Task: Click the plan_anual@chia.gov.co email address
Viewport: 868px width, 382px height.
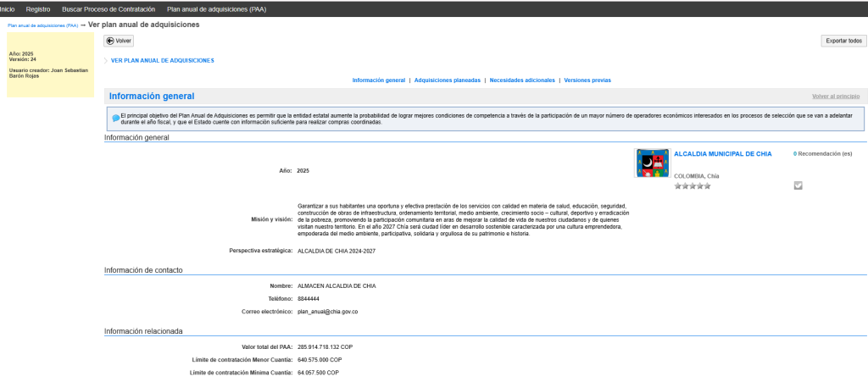Action: tap(327, 312)
